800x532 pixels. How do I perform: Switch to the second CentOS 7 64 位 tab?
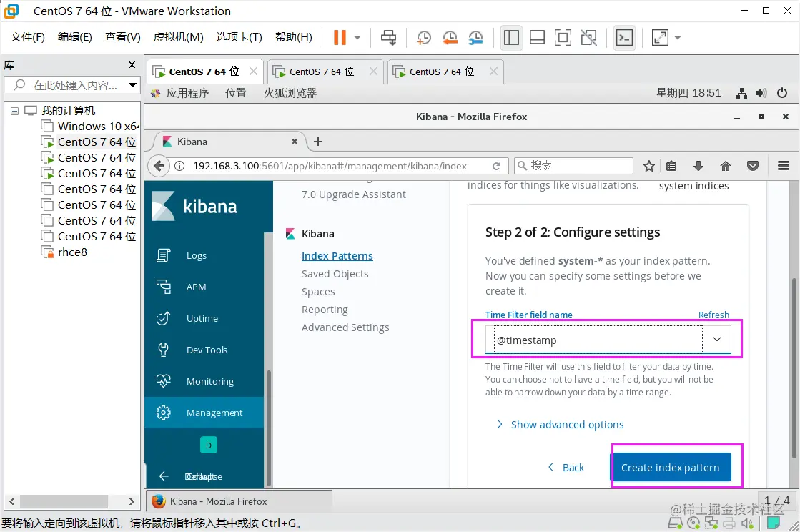325,72
